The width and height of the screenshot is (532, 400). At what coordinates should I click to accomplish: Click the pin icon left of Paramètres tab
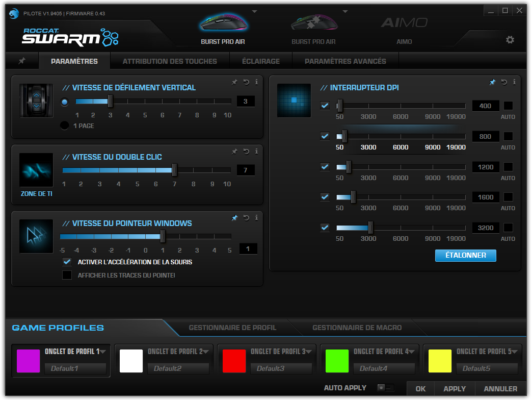coord(22,61)
